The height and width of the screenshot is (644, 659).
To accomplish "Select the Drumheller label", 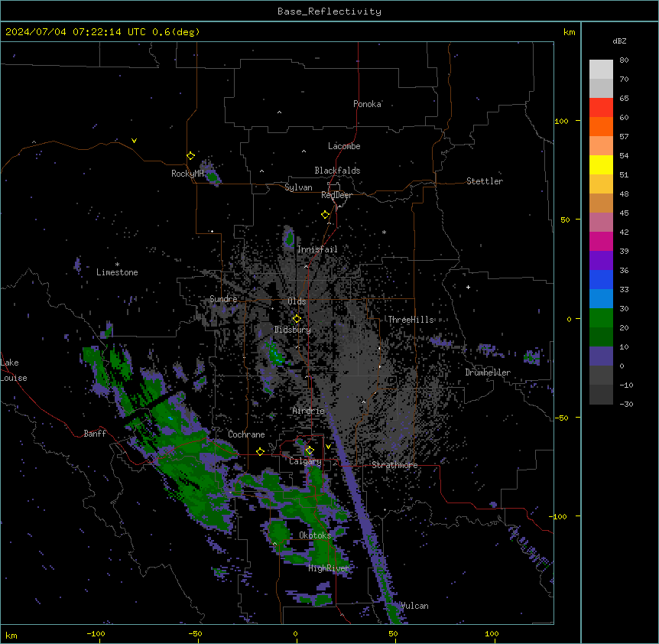I will tap(488, 372).
